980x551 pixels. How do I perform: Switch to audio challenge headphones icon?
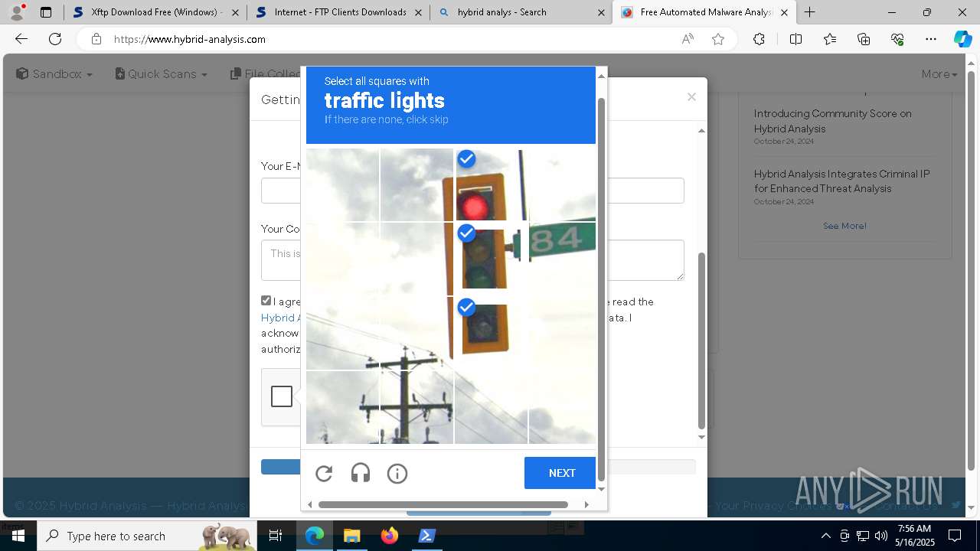(361, 474)
